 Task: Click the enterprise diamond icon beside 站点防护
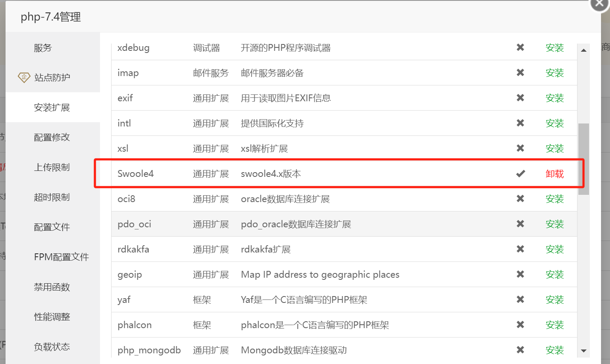click(x=24, y=77)
